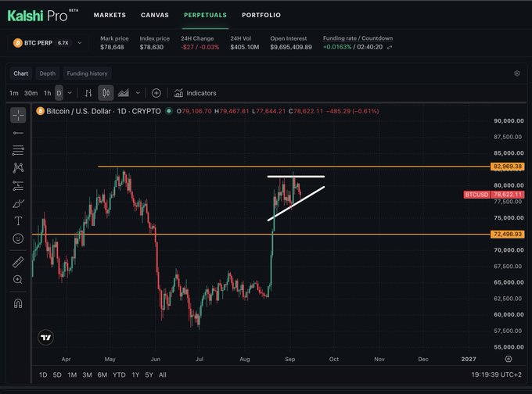Pick the brush drawing tool

pyautogui.click(x=18, y=203)
